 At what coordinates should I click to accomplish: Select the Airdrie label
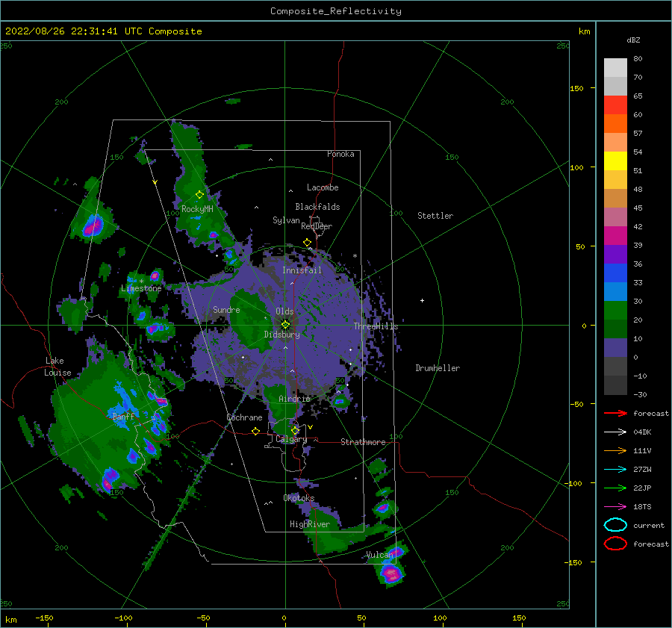[294, 399]
